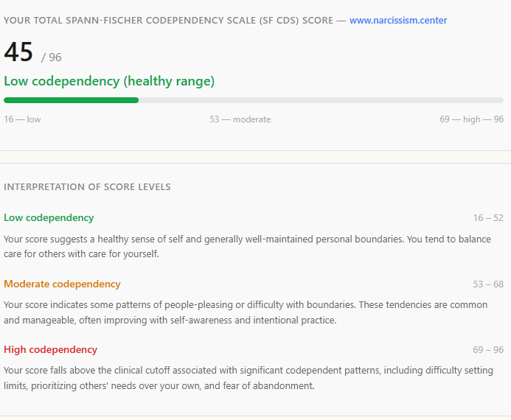Click the '53 – 68' range value
Image resolution: width=511 pixels, height=420 pixels.
coord(488,284)
